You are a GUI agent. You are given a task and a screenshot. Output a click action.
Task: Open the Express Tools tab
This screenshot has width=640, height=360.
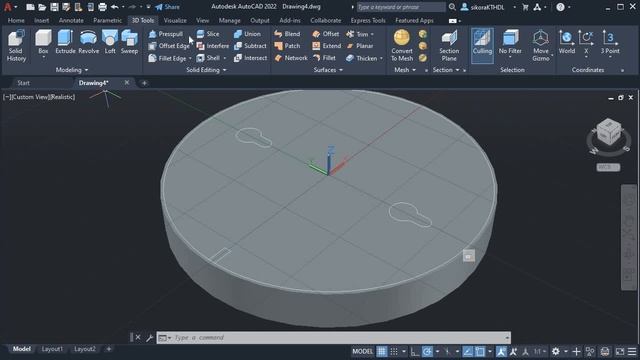click(368, 20)
